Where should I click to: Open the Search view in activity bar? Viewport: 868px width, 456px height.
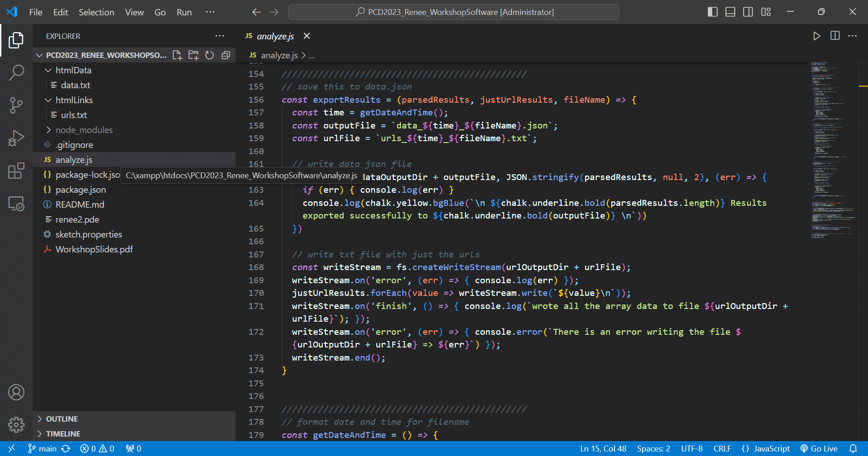[x=16, y=73]
